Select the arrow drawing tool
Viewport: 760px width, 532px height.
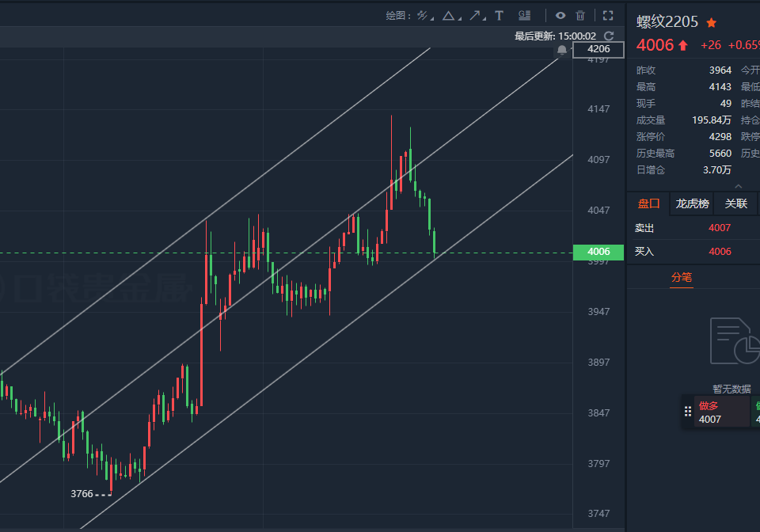(475, 16)
